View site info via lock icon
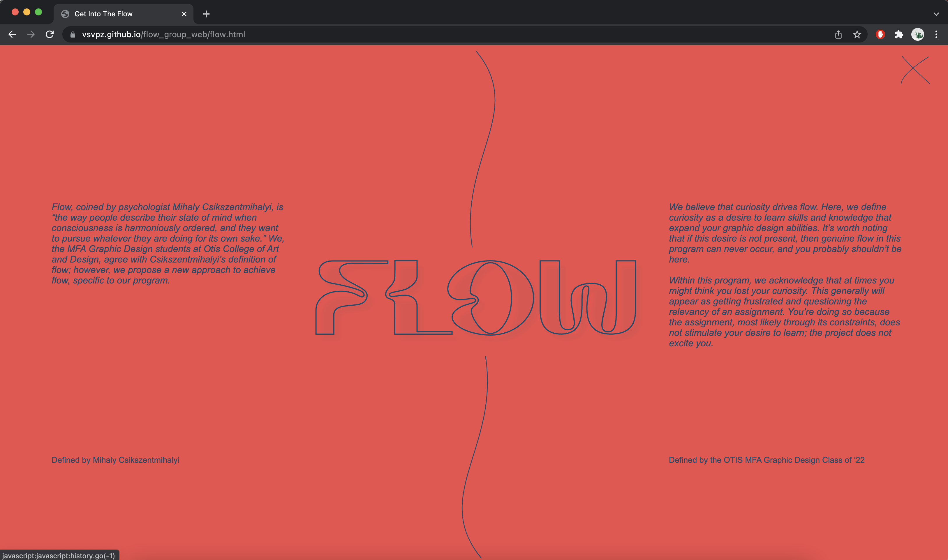Viewport: 948px width, 560px height. tap(73, 34)
